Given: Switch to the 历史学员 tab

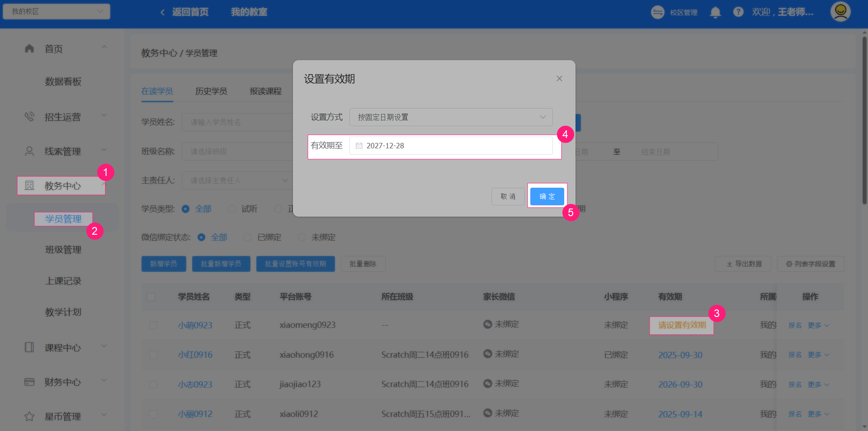Looking at the screenshot, I should click(211, 91).
